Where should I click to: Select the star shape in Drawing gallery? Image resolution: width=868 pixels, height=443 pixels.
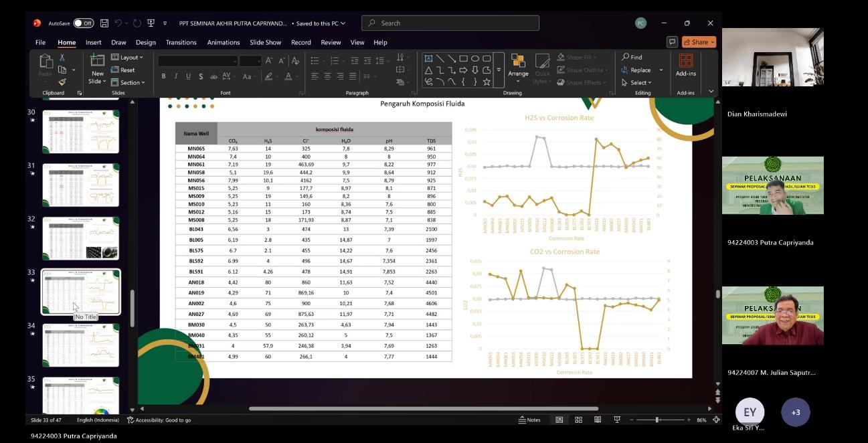[487, 82]
